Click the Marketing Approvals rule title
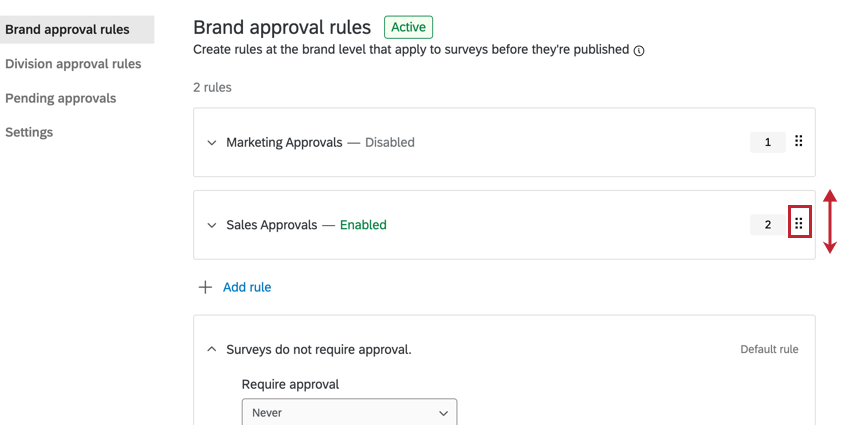The height and width of the screenshot is (425, 850). click(284, 142)
